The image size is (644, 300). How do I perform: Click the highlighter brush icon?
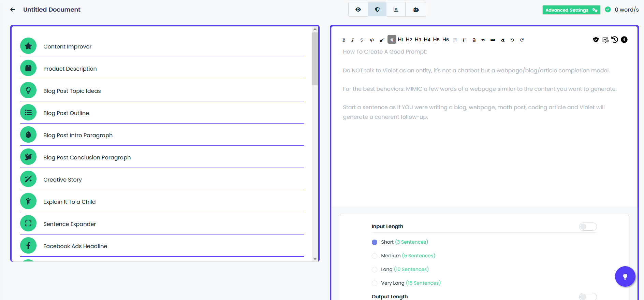[x=382, y=40]
